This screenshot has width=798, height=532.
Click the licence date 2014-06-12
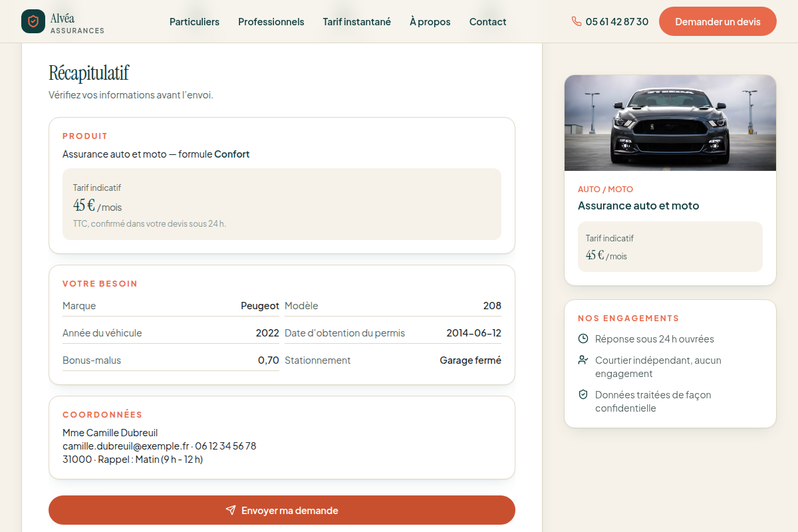click(x=474, y=333)
